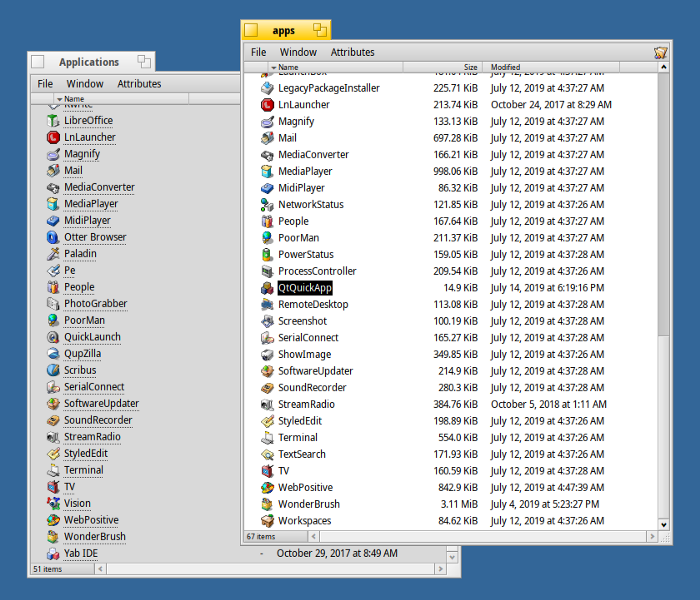The image size is (700, 600).
Task: Click Applications window horizontal scroll right arrow
Action: 441,569
